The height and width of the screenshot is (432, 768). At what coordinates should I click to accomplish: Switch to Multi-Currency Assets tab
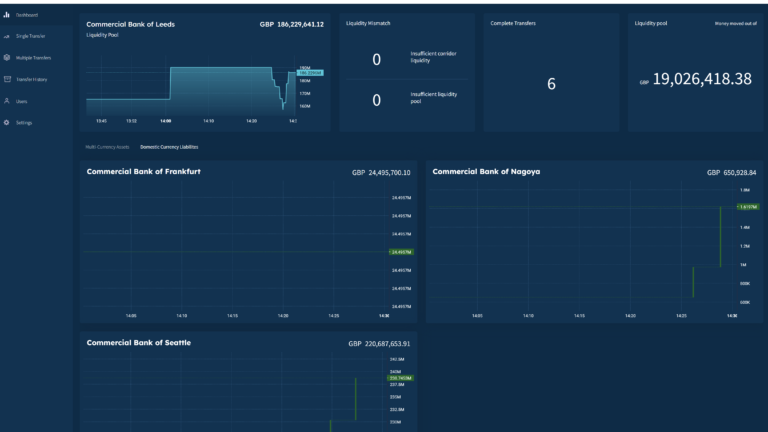107,146
